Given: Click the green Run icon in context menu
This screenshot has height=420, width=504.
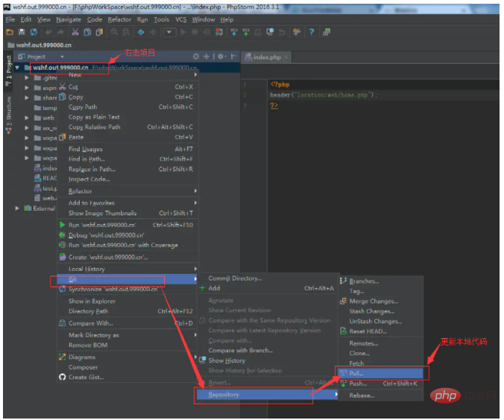Looking at the screenshot, I should [x=63, y=224].
